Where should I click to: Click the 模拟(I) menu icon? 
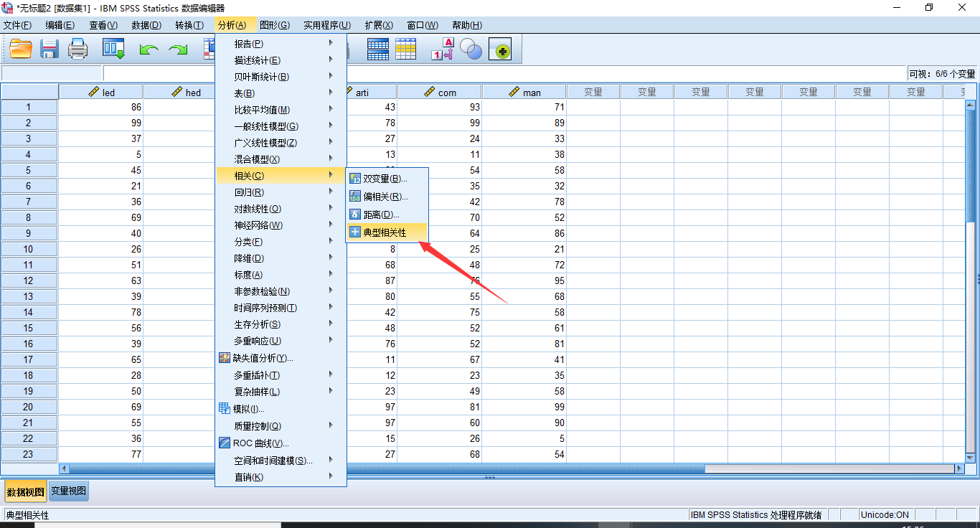point(225,408)
